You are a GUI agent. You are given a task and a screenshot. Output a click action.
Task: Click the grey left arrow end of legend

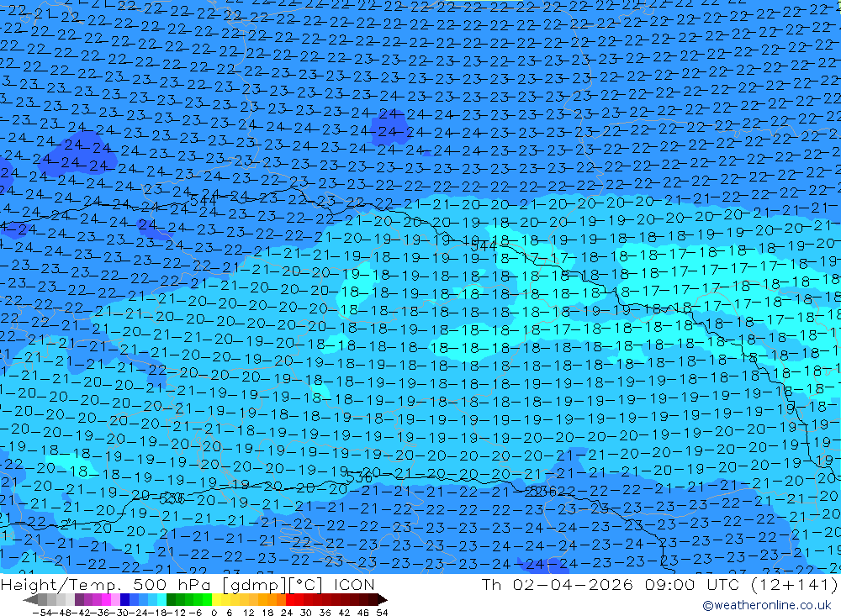[30, 600]
